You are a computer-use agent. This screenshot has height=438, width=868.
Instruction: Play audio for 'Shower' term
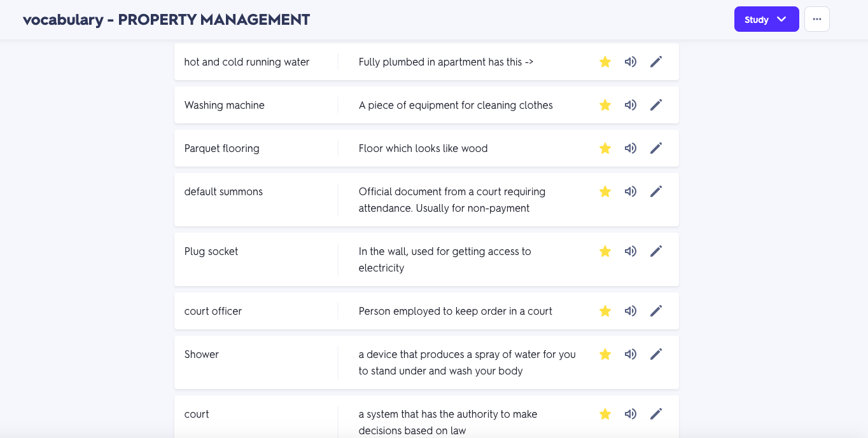coord(630,354)
